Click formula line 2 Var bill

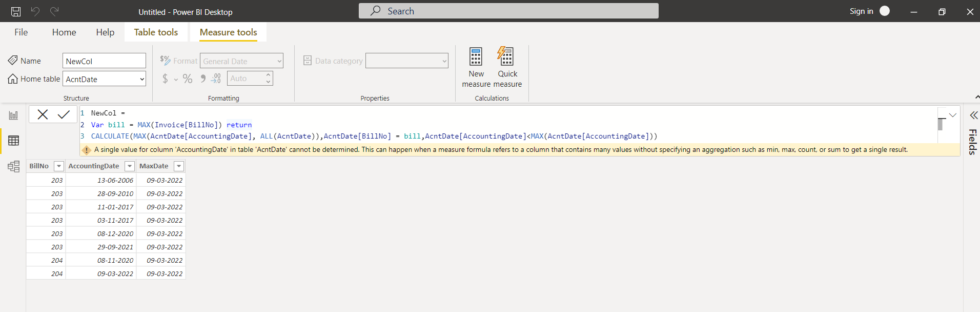pos(171,125)
